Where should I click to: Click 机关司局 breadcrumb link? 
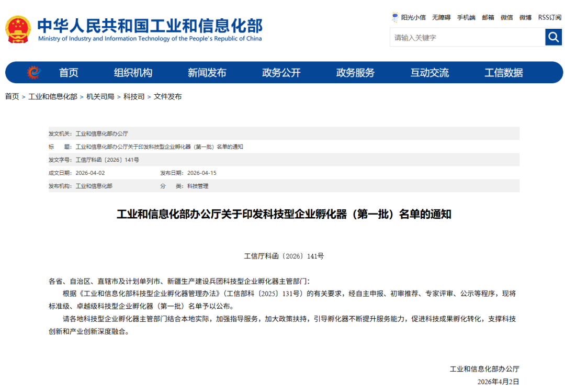100,97
